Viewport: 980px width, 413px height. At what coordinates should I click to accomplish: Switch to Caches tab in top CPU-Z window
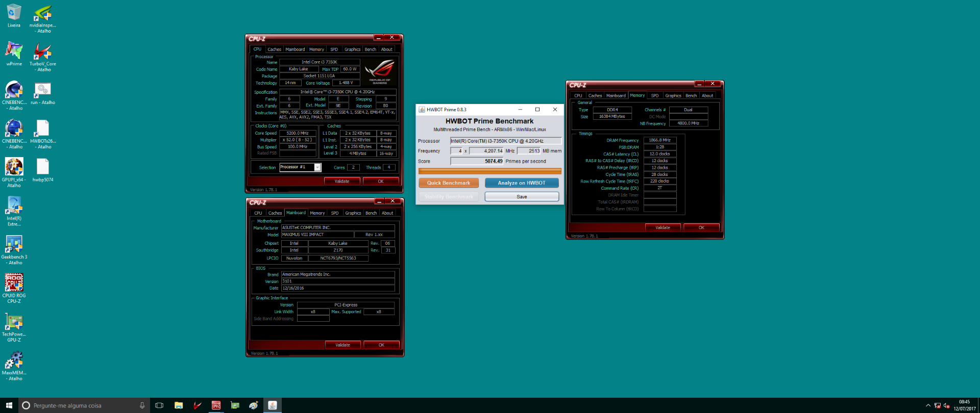[274, 49]
